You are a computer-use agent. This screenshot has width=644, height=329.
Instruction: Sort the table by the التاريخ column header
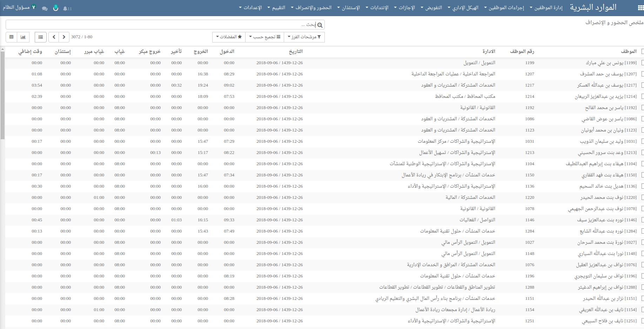tap(295, 52)
